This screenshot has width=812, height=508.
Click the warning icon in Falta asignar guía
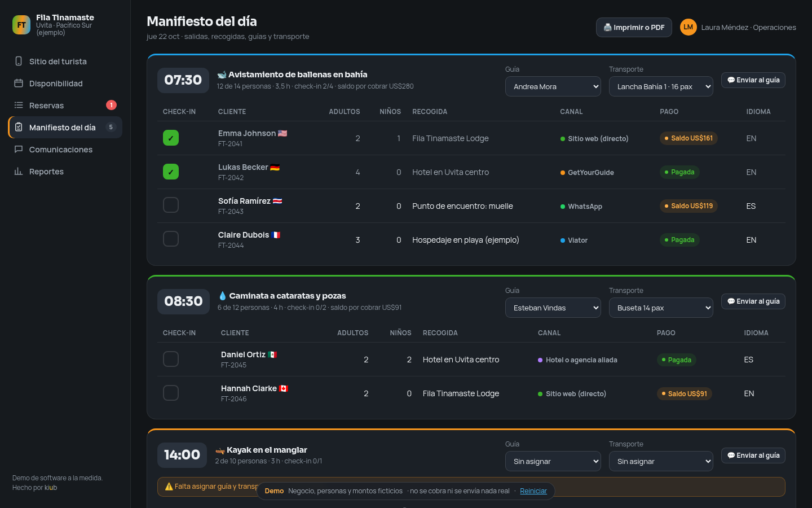[169, 486]
